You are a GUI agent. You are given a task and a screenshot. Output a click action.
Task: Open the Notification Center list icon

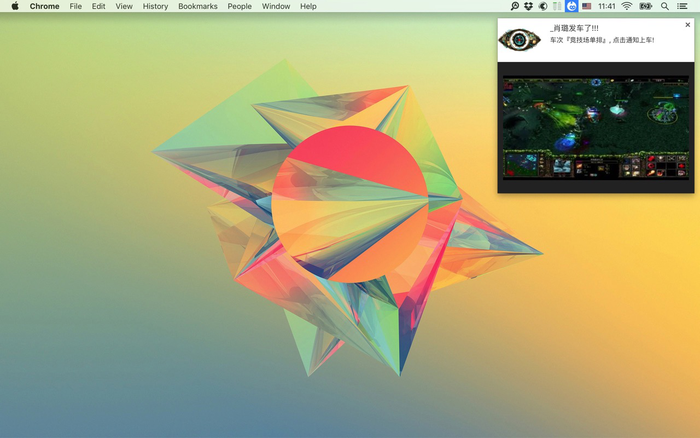pyautogui.click(x=682, y=6)
